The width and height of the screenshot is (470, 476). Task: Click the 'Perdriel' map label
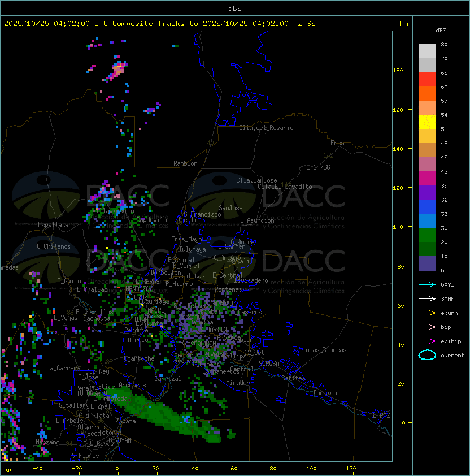pos(138,330)
